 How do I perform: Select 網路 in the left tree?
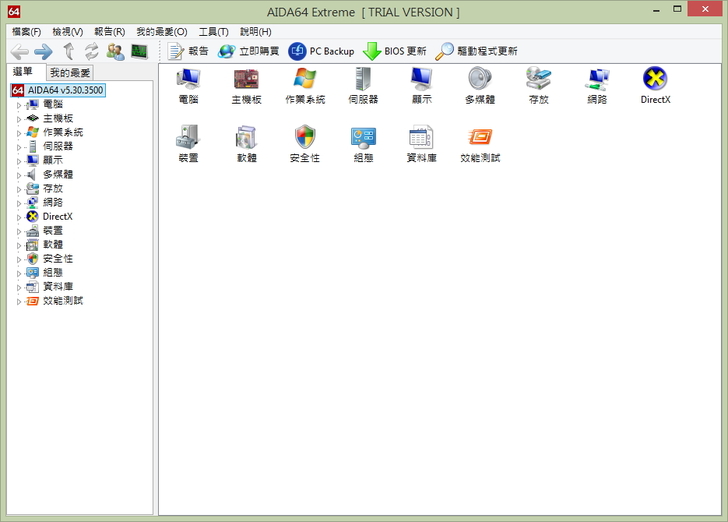52,202
